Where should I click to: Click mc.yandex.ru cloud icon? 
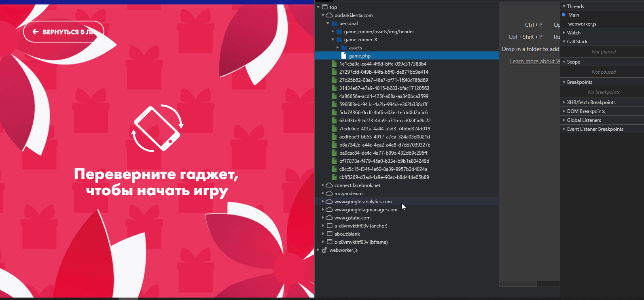[x=329, y=194]
